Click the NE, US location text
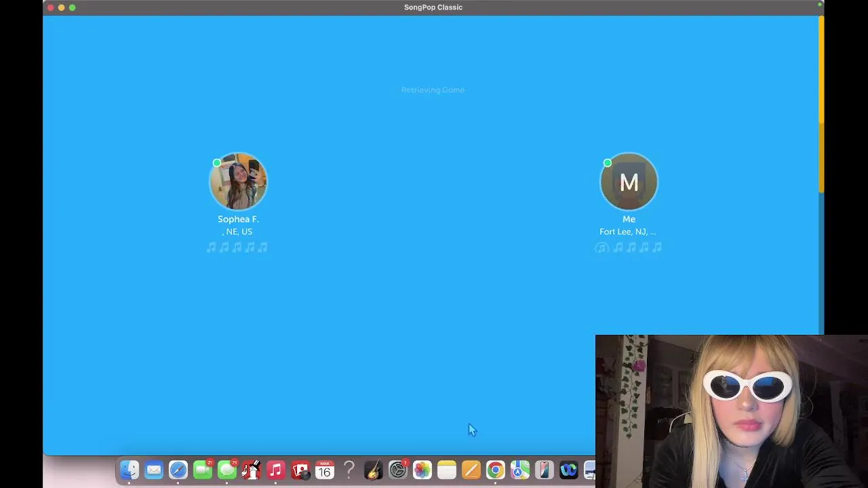This screenshot has width=868, height=488. [x=237, y=232]
